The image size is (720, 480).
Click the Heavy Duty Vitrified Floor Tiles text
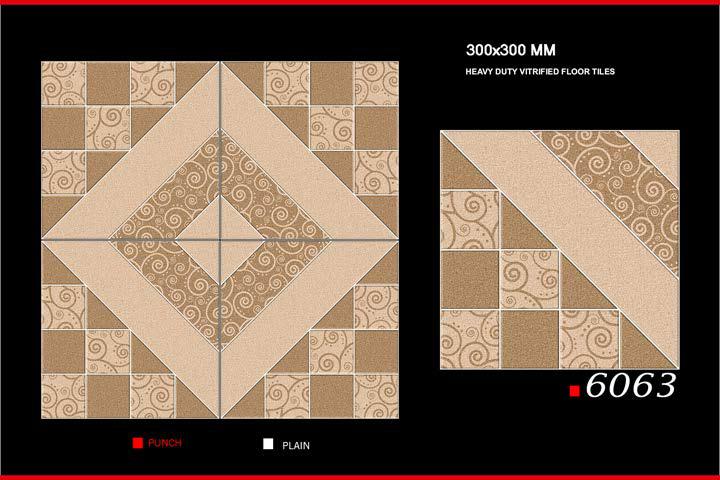tap(540, 72)
